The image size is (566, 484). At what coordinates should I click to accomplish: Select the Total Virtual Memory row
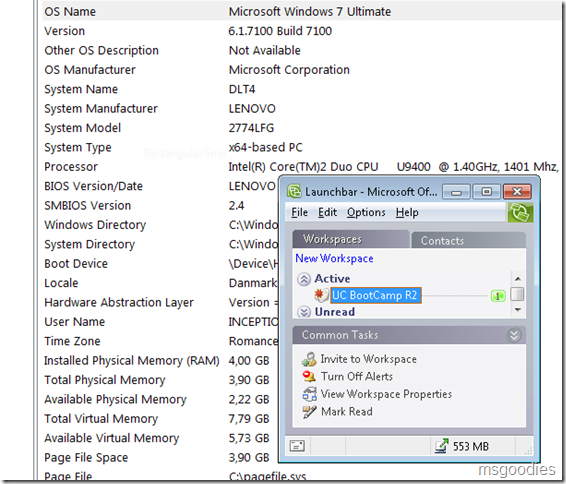coord(160,419)
